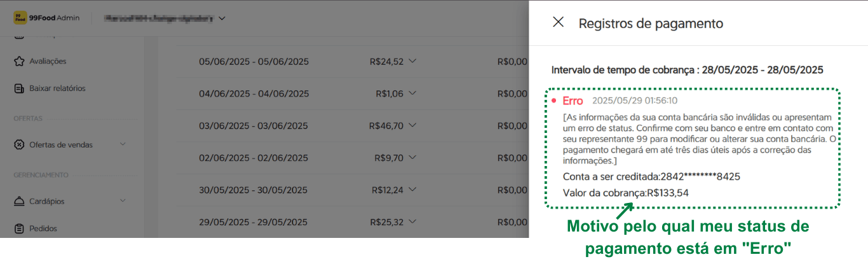The height and width of the screenshot is (264, 868).
Task: Click the Avaliações star icon
Action: [19, 61]
